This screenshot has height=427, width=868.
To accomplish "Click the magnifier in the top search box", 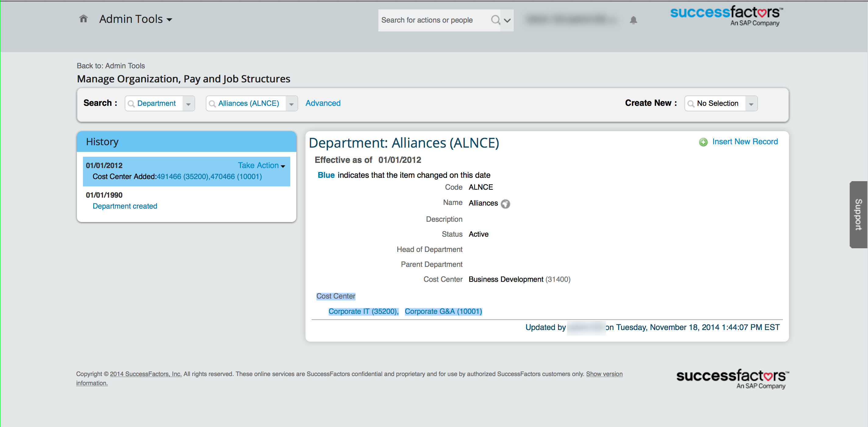I will [495, 20].
